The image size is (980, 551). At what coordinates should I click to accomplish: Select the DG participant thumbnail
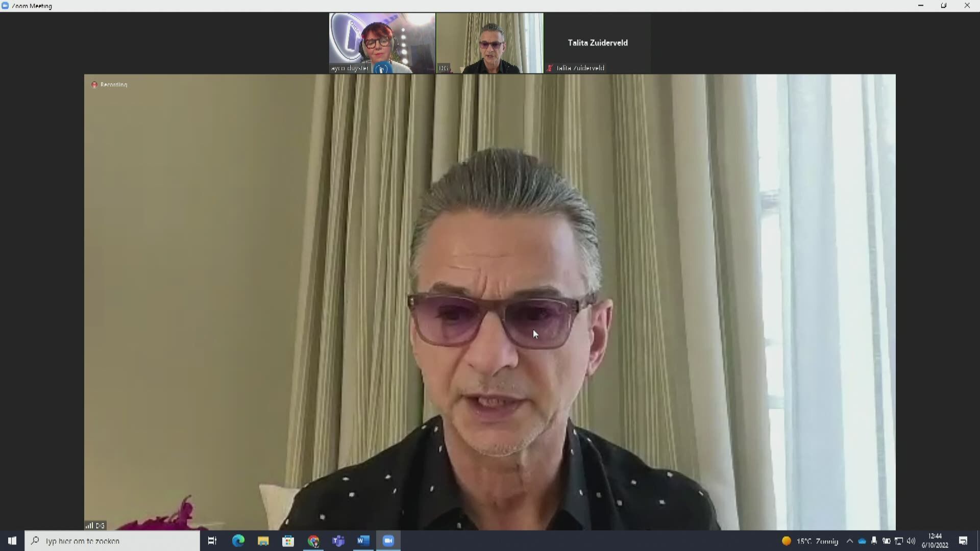click(489, 43)
